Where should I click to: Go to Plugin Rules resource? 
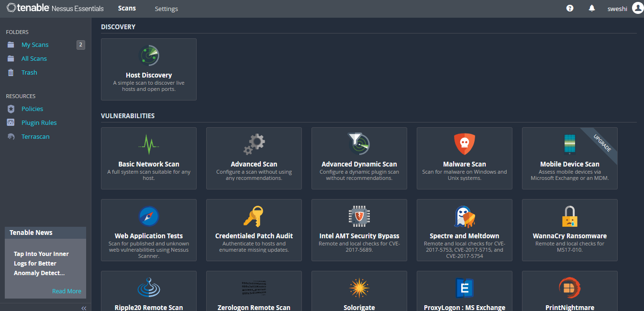pyautogui.click(x=39, y=122)
